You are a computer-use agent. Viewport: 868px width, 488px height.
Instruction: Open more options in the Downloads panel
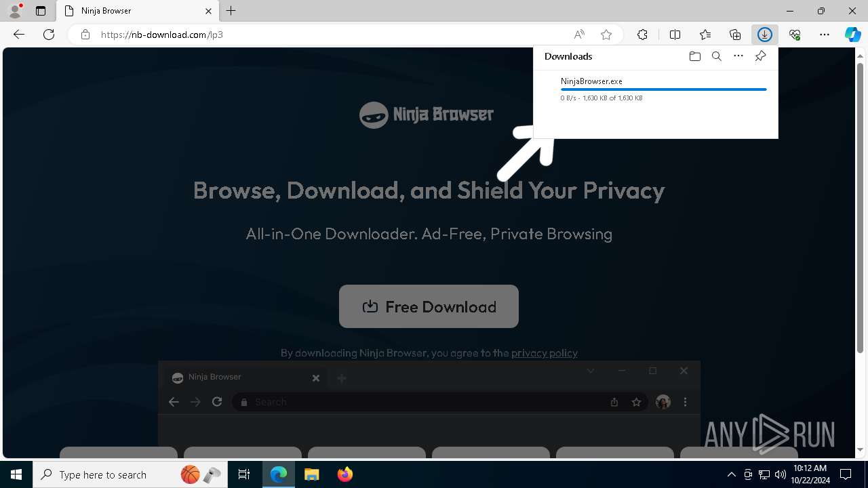coord(738,56)
